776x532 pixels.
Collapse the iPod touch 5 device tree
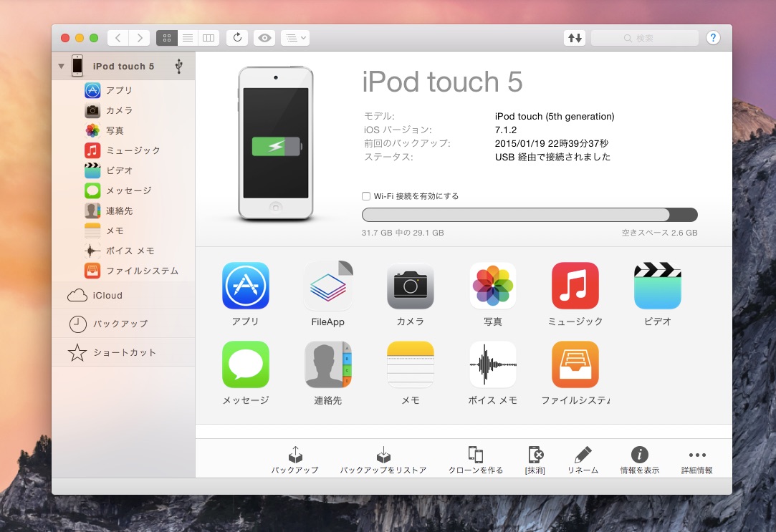[62, 66]
